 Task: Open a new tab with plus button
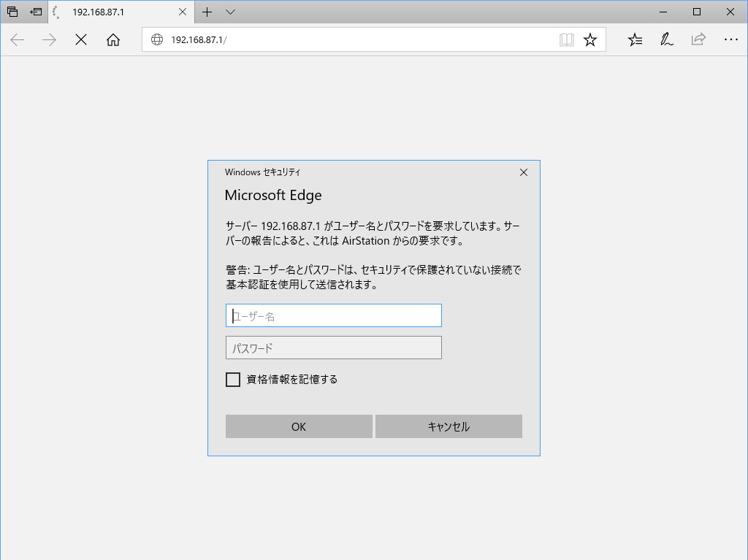tap(207, 12)
